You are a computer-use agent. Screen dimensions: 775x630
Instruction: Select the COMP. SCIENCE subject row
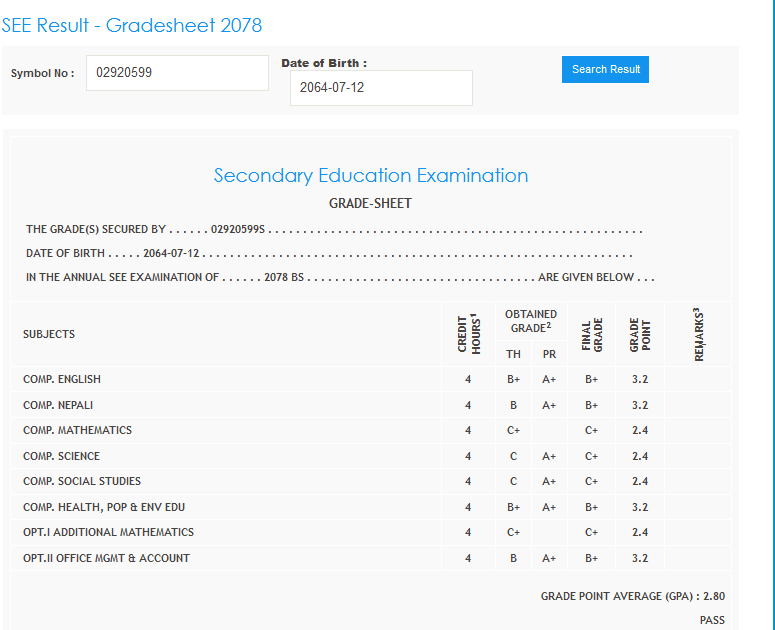click(62, 456)
